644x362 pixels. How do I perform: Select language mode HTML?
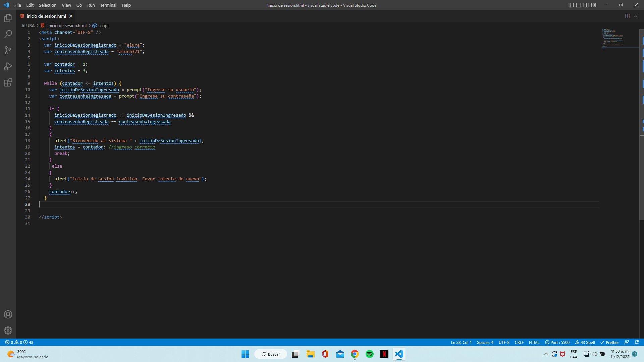(x=534, y=342)
